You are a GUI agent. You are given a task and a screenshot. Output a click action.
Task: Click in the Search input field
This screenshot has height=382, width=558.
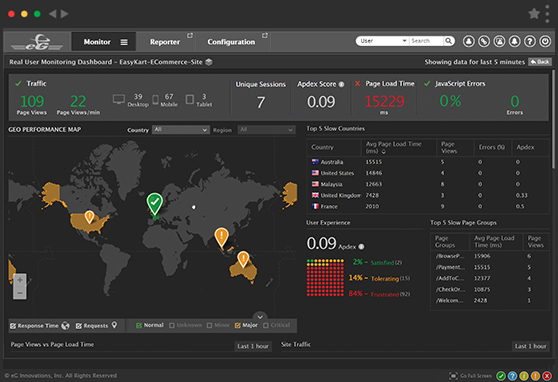[x=426, y=41]
